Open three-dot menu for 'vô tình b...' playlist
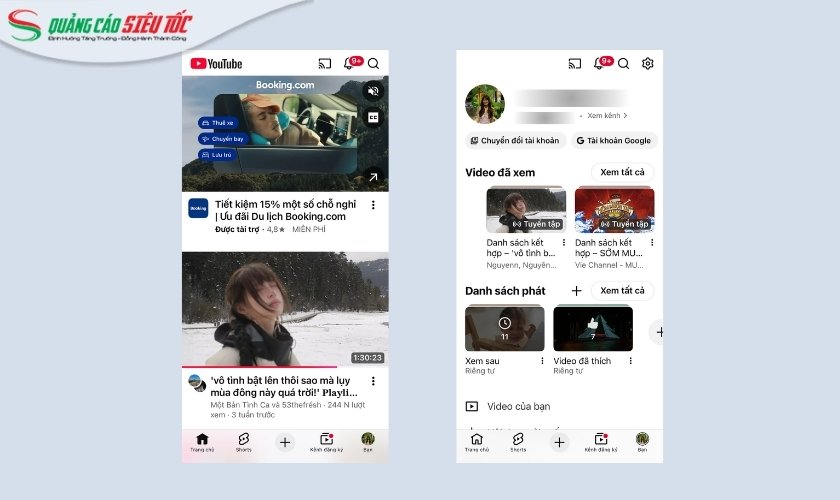This screenshot has height=500, width=840. coord(564,243)
